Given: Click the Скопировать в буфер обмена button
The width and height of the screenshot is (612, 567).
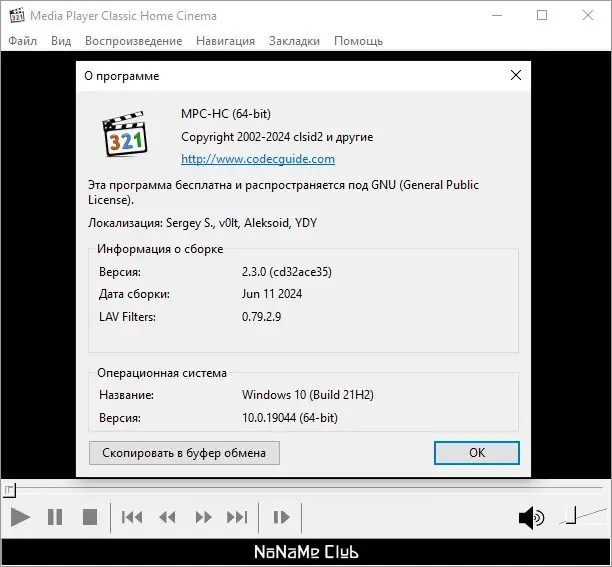Looking at the screenshot, I should 184,453.
